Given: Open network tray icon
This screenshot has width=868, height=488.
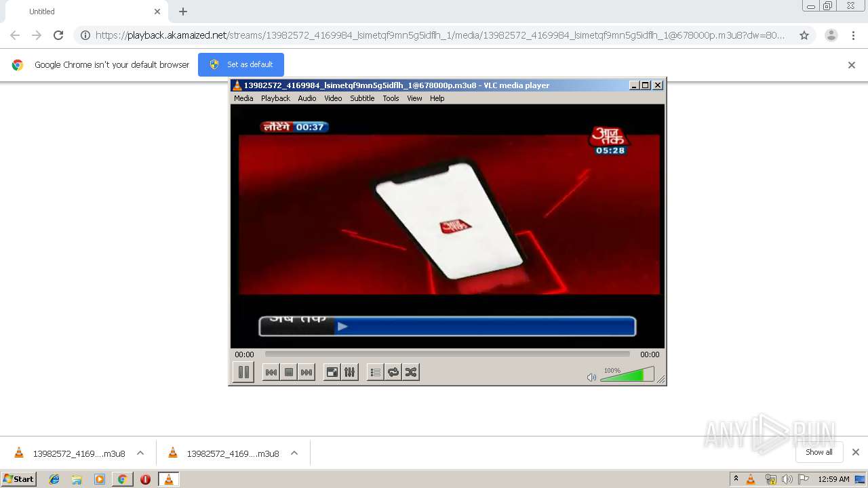Looking at the screenshot, I should [770, 479].
